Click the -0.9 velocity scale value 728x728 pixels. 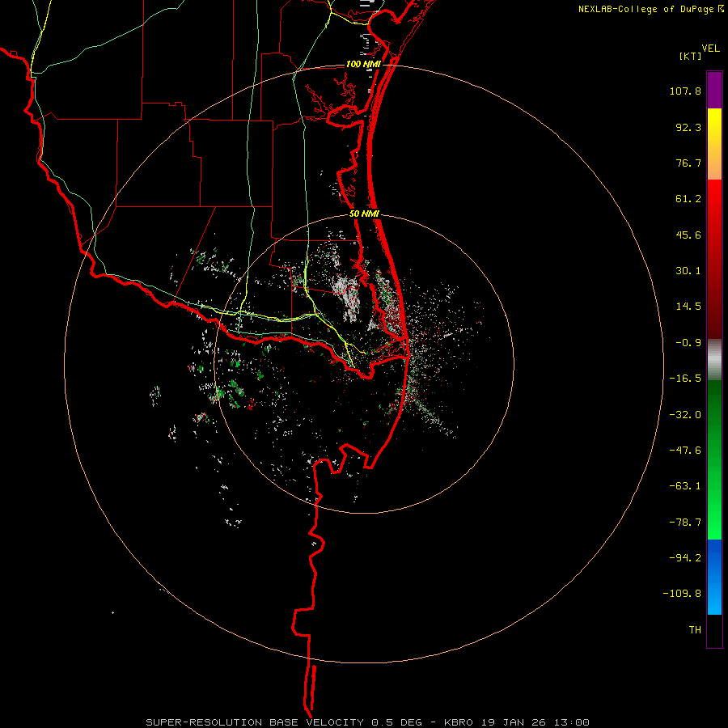[688, 343]
